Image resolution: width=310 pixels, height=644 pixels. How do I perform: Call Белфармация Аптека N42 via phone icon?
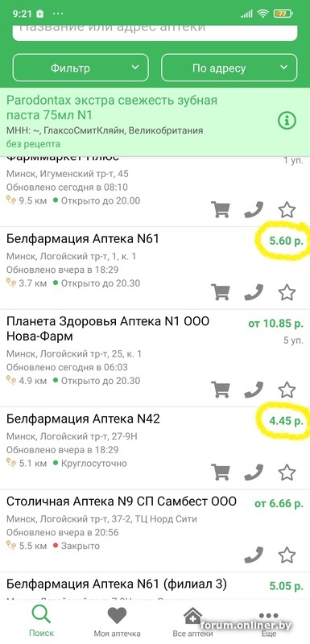click(254, 473)
